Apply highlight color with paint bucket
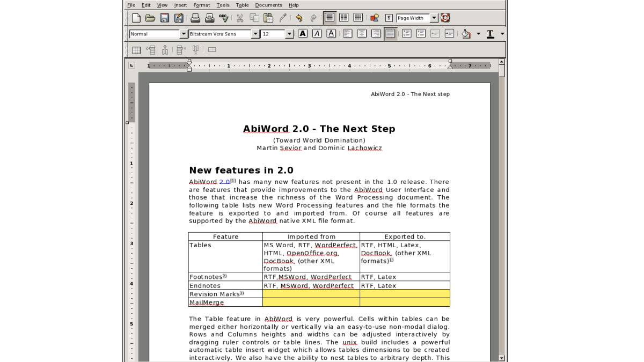The width and height of the screenshot is (644, 362). [466, 34]
